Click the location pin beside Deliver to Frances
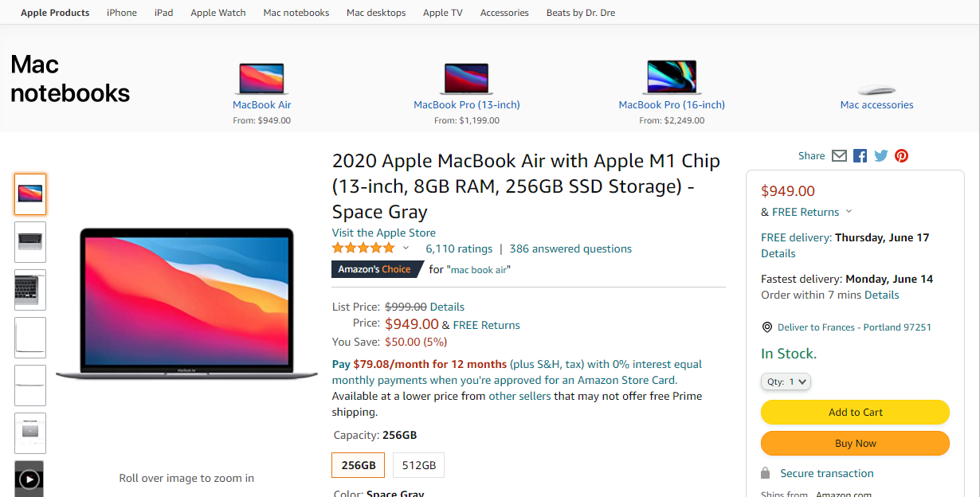The height and width of the screenshot is (497, 980). [x=766, y=327]
